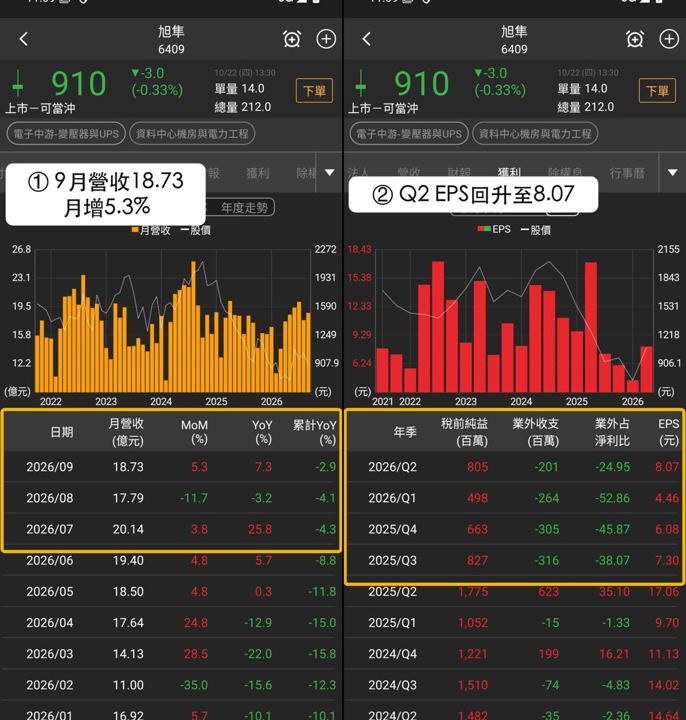Tap the 1,052 pre-tax income for 2025/Q1
Image resolution: width=686 pixels, height=720 pixels.
click(x=473, y=623)
